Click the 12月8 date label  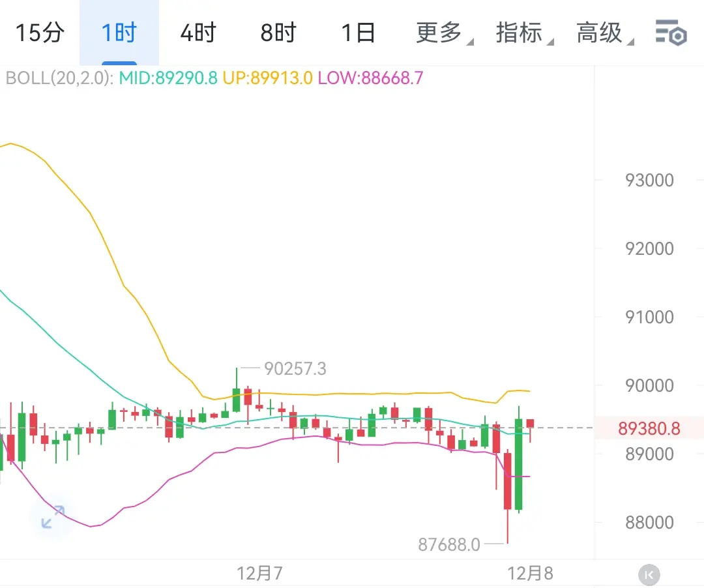pos(530,574)
